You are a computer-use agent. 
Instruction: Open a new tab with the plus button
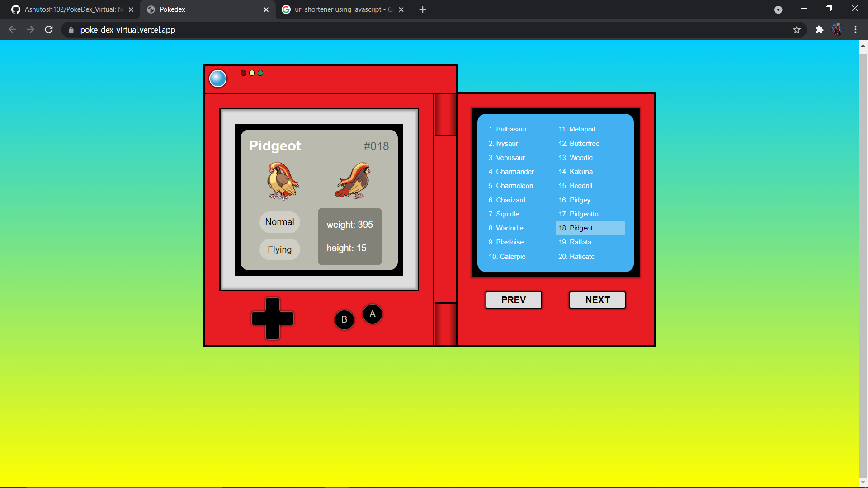[x=422, y=9]
